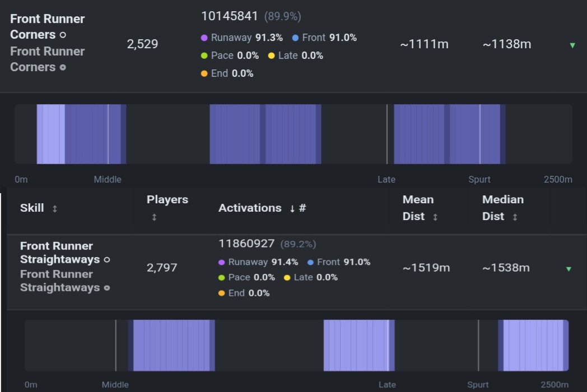Image resolution: width=587 pixels, height=392 pixels.
Task: Click green Pace legend dot in Straightaways
Action: tap(221, 277)
